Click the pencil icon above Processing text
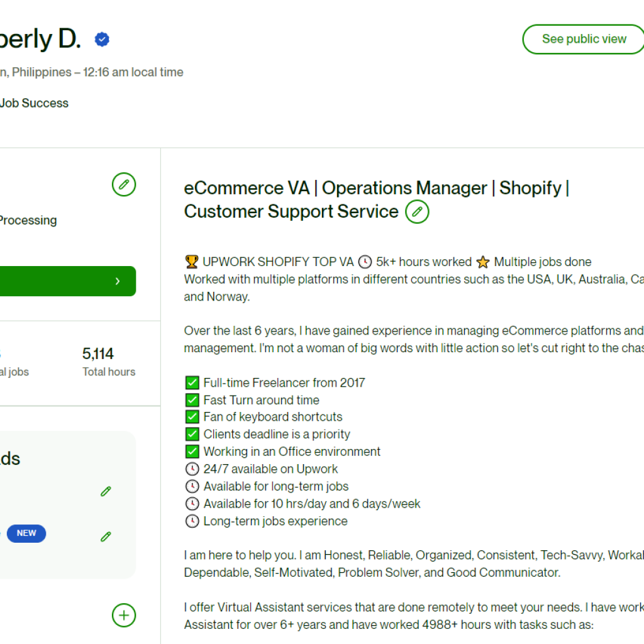 [x=124, y=184]
